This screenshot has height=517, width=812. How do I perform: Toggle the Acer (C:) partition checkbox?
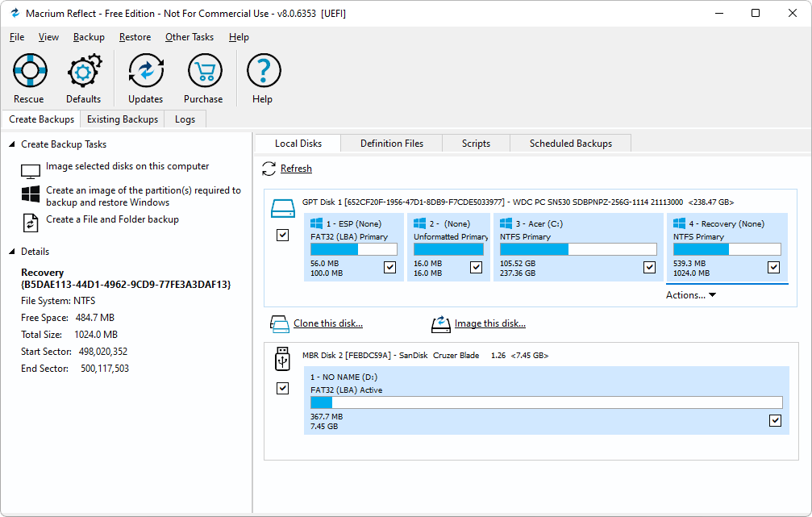pos(649,267)
